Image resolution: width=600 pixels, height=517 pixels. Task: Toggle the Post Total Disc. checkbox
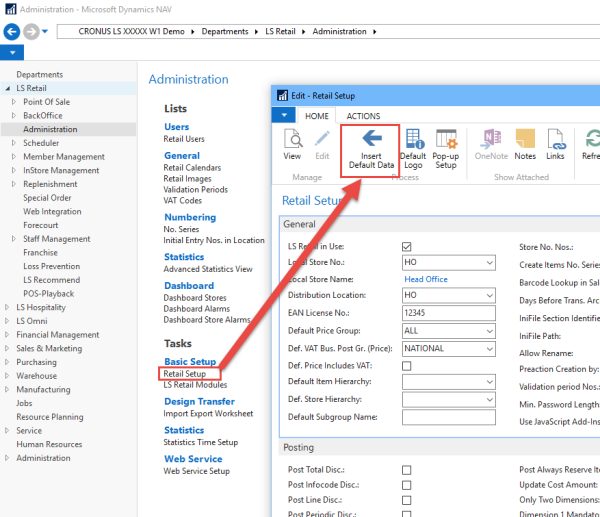tap(407, 469)
